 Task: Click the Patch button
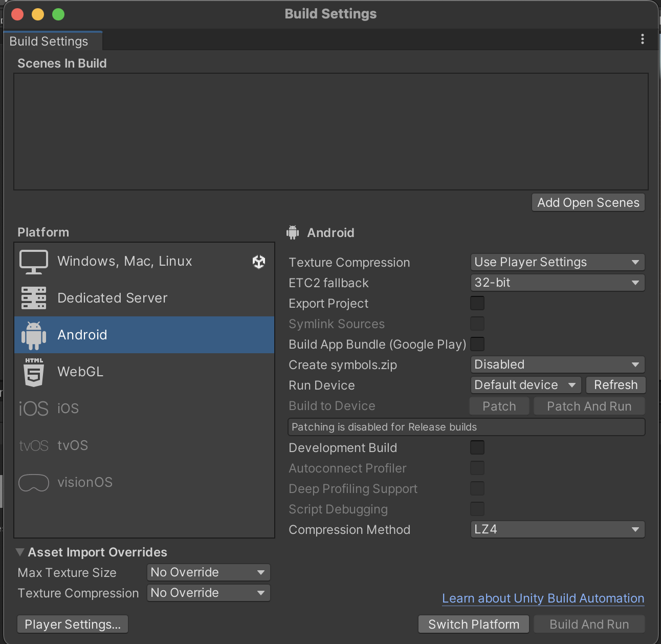tap(499, 406)
